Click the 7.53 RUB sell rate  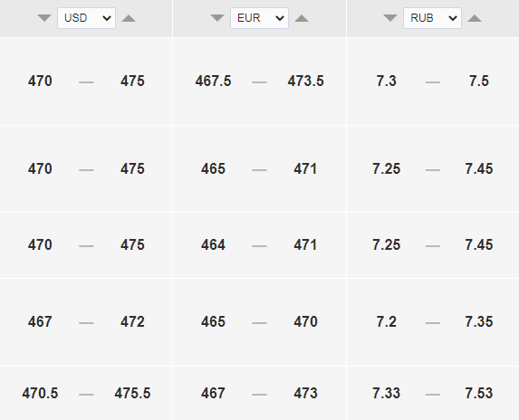point(479,393)
